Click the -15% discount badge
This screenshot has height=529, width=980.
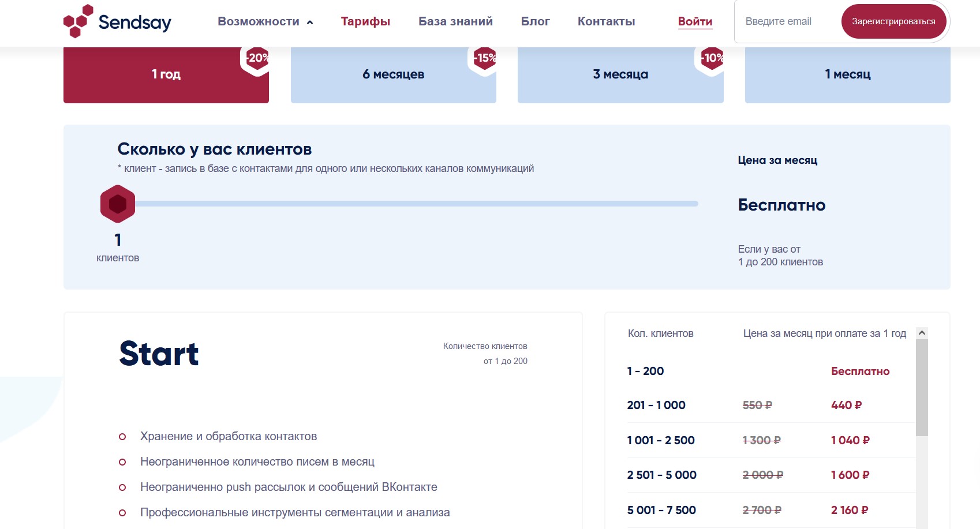(484, 58)
